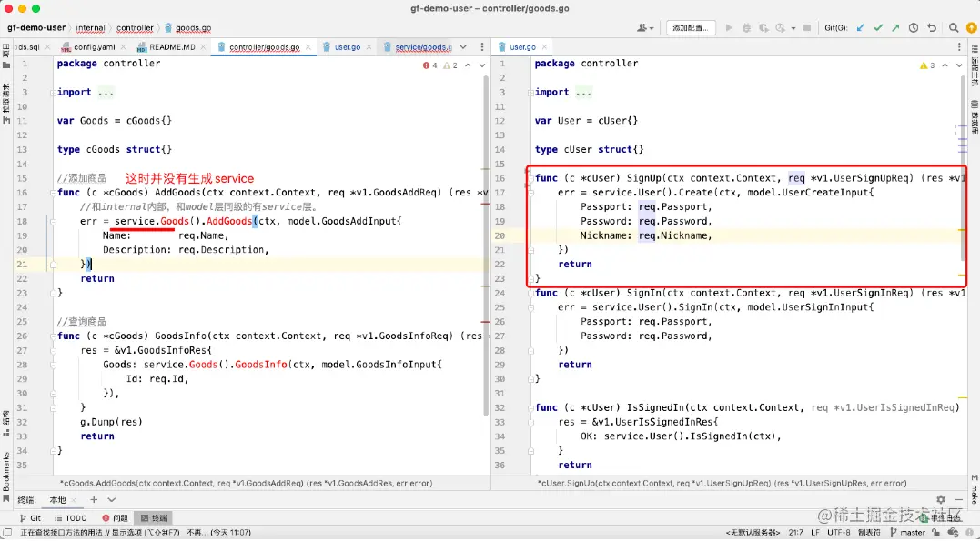Screen dimensions: 980x541
Task: Collapse AddGoods call block at line 18
Action: click(x=53, y=221)
